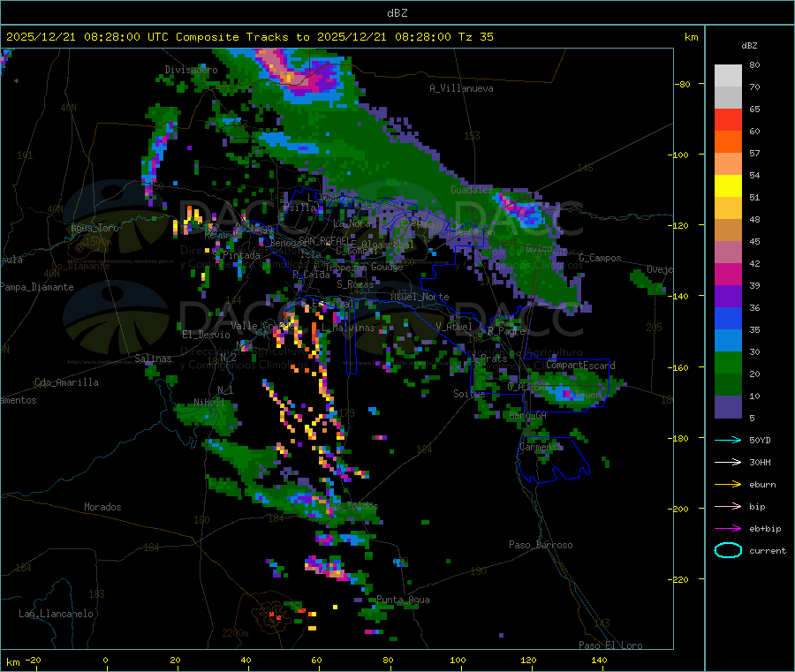Click the 'current' legend label
Viewport: 795px width, 672px height.
[x=768, y=551]
